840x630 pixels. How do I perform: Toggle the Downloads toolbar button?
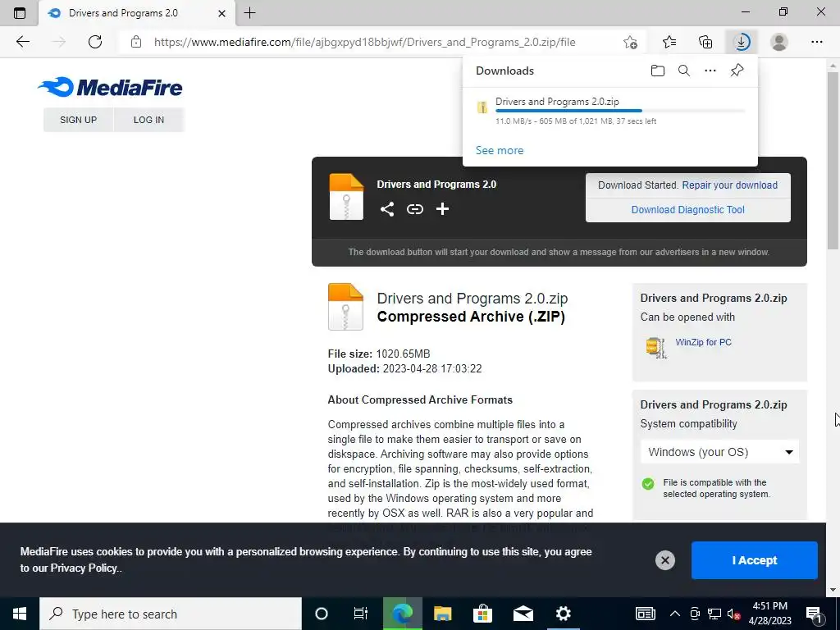pos(742,42)
